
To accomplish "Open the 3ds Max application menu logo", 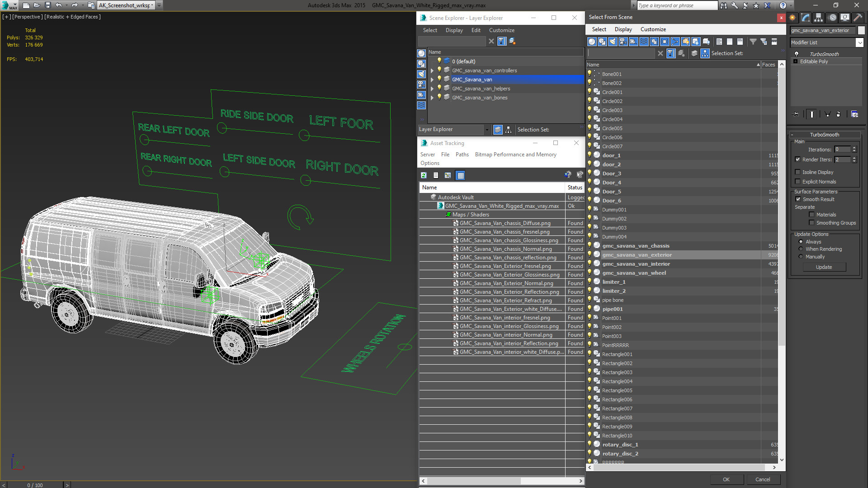I will tap(9, 5).
